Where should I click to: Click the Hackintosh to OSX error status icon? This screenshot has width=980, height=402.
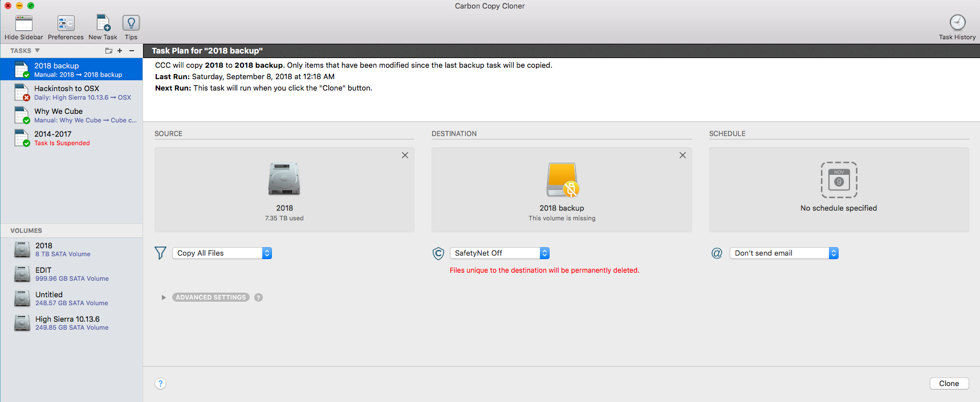(26, 98)
